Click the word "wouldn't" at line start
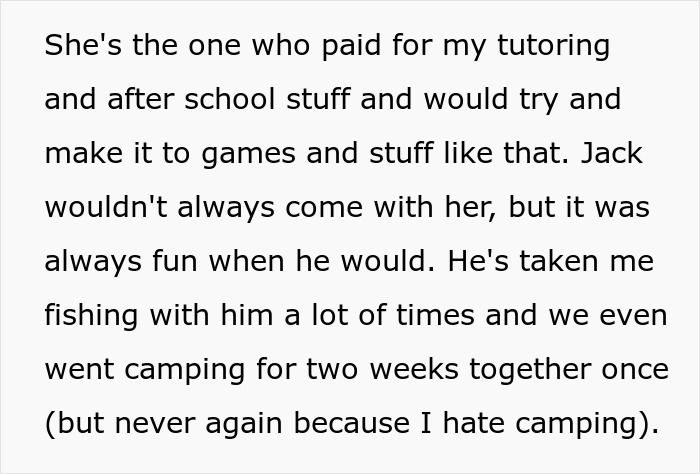The width and height of the screenshot is (700, 474). coord(106,207)
